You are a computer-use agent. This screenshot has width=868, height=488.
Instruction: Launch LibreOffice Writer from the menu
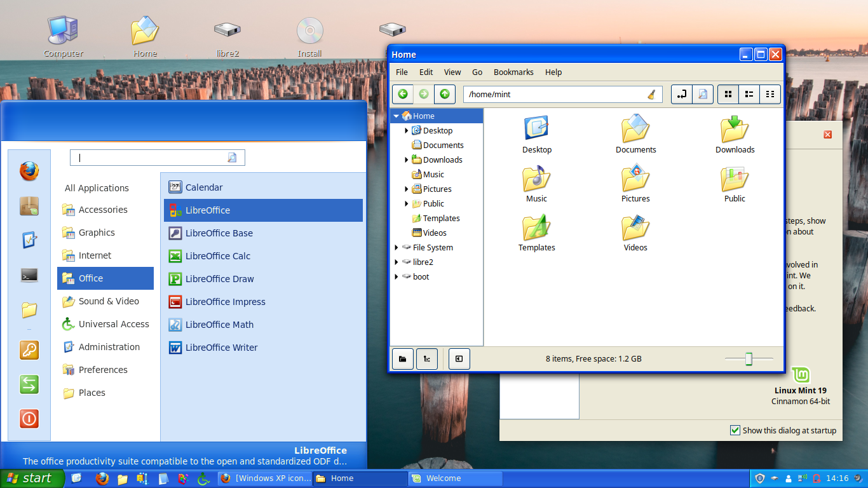click(263, 348)
